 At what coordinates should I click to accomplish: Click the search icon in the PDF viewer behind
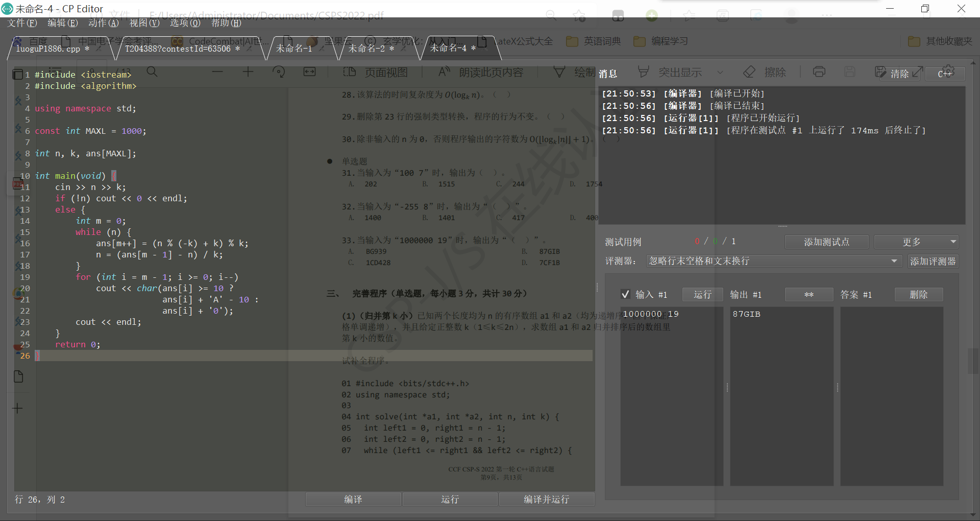click(x=152, y=72)
